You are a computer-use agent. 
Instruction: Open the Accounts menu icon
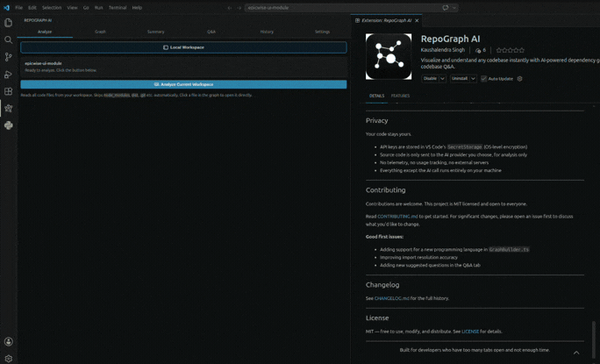pos(9,341)
